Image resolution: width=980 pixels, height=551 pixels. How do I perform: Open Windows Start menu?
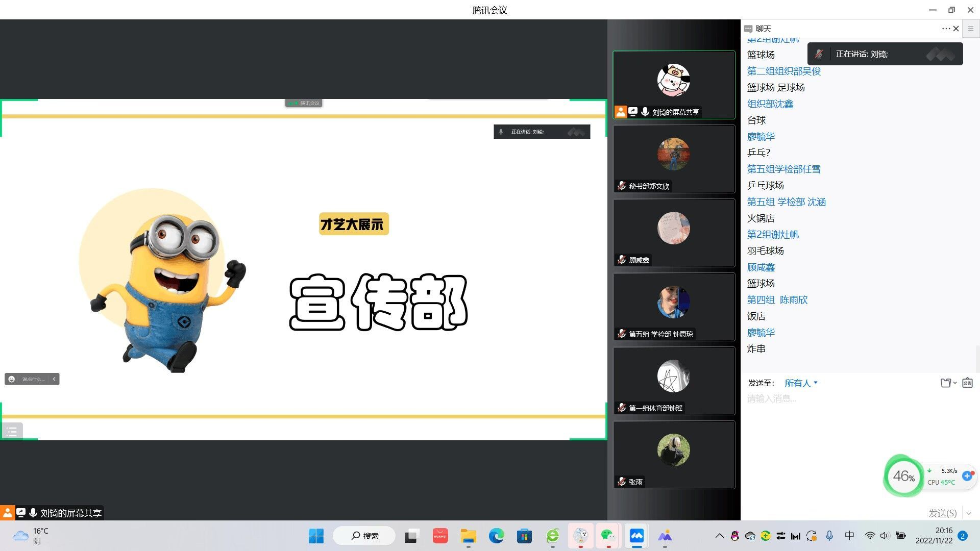316,536
